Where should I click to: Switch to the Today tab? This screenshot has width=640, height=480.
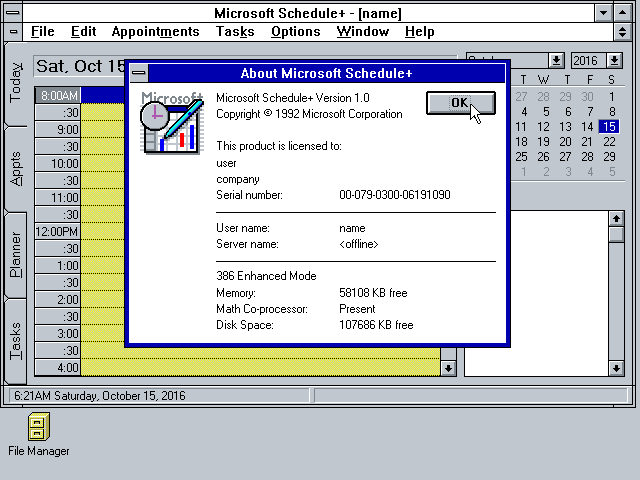pyautogui.click(x=16, y=82)
